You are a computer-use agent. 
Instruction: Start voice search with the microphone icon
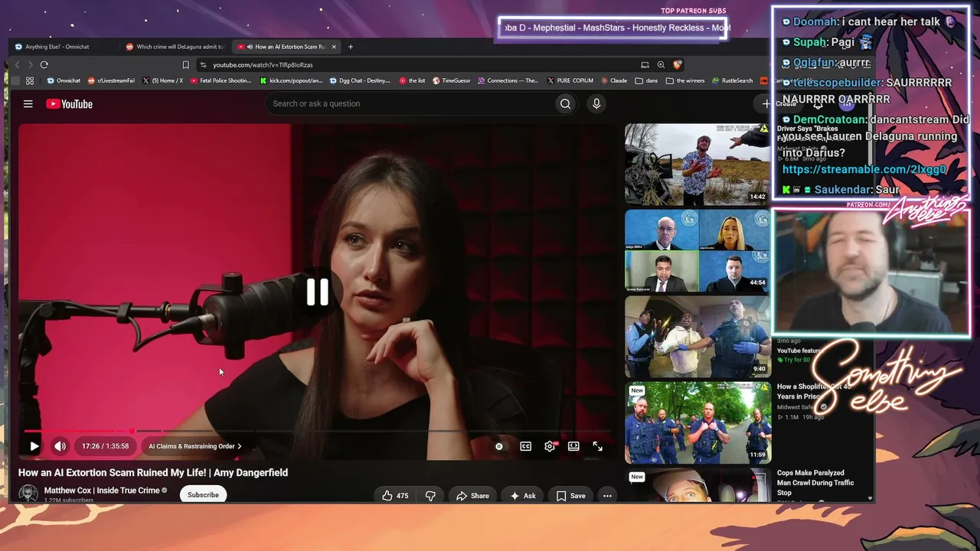(x=596, y=104)
